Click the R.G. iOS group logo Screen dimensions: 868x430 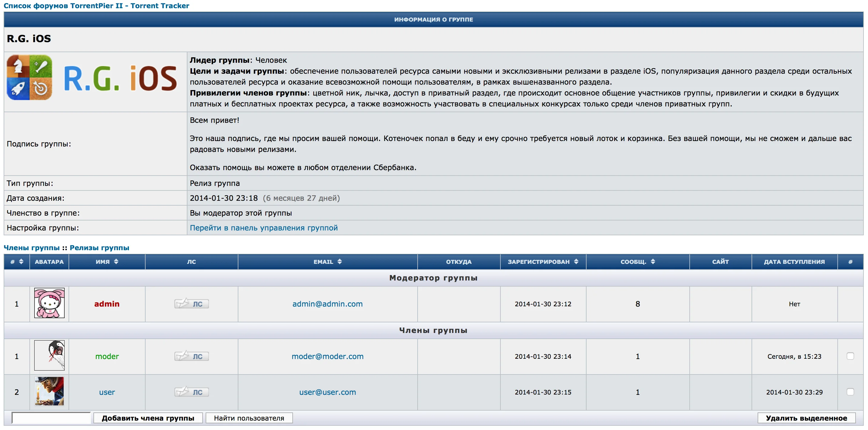coord(92,78)
